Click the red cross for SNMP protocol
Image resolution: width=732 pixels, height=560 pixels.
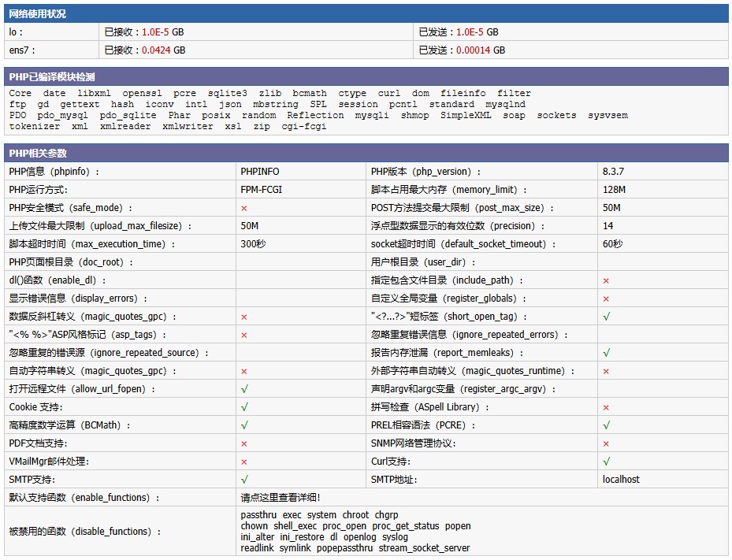(606, 443)
